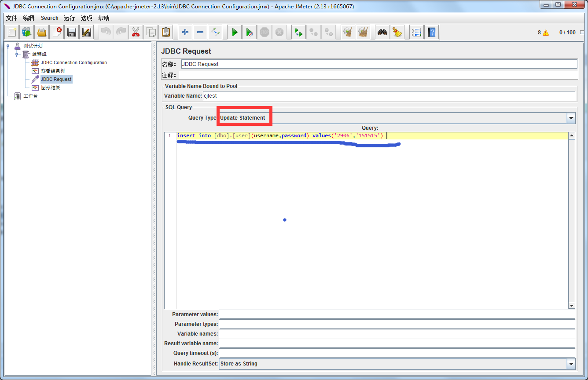588x380 pixels.
Task: Click the Variable Name field containing cjtest
Action: [x=389, y=95]
